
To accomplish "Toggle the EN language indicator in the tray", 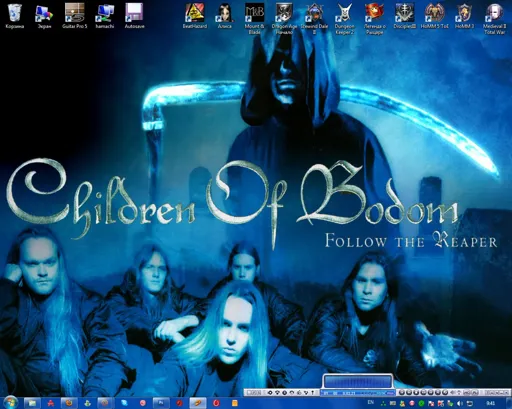I will [x=370, y=402].
